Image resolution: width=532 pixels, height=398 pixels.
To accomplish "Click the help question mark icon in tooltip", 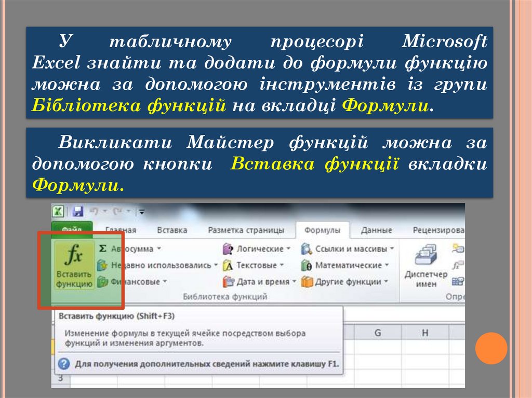I will click(63, 364).
